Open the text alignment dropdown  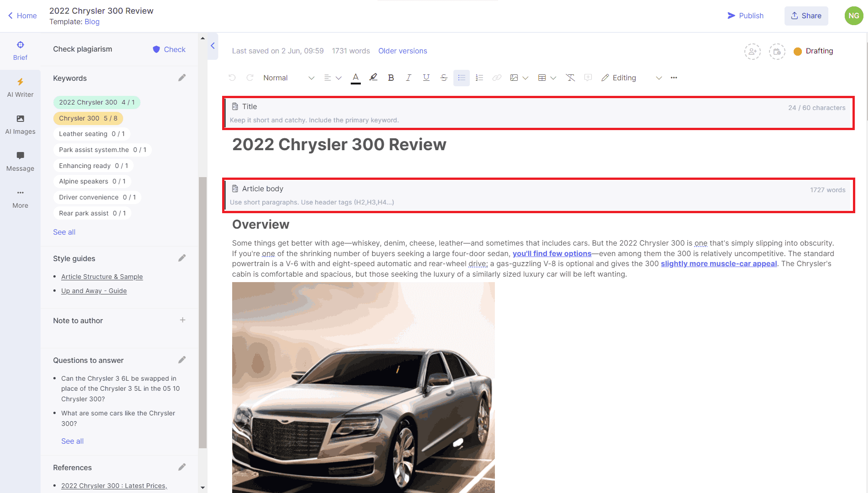333,78
